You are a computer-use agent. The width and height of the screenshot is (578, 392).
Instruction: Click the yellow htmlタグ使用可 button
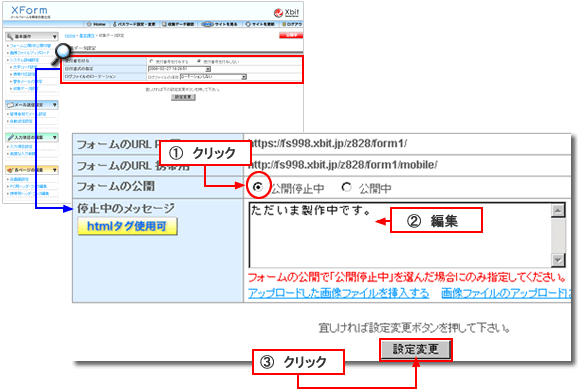[127, 226]
